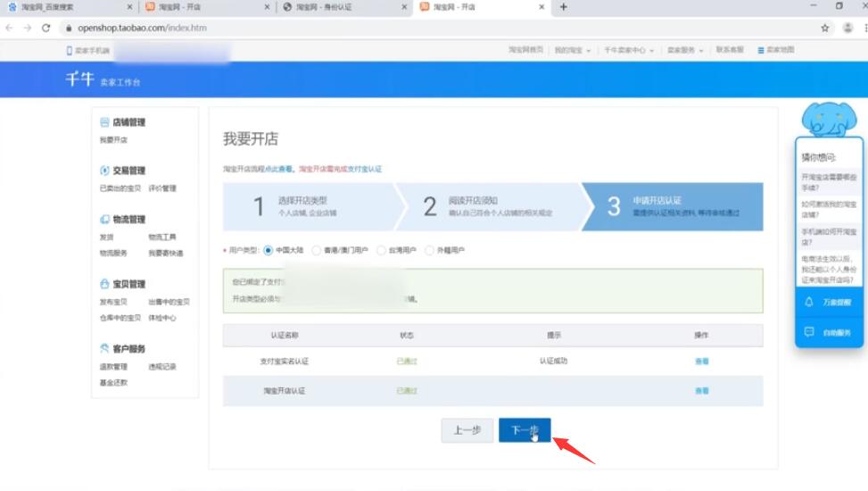Select the 中国大陆 user type radio

click(x=269, y=250)
